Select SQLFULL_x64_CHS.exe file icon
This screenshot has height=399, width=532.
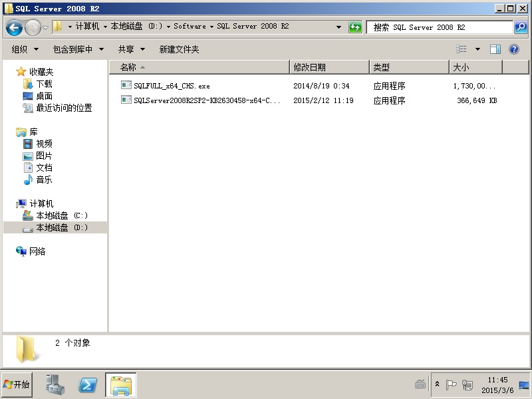126,85
